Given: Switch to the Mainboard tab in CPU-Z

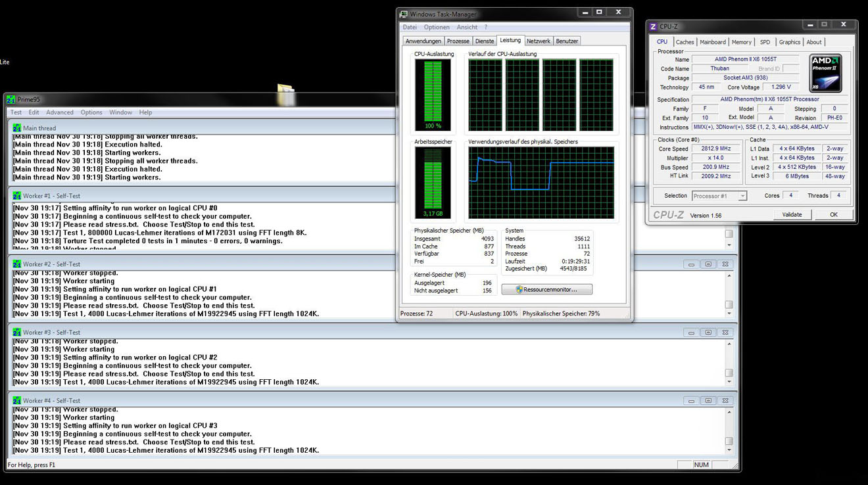Looking at the screenshot, I should coord(713,42).
